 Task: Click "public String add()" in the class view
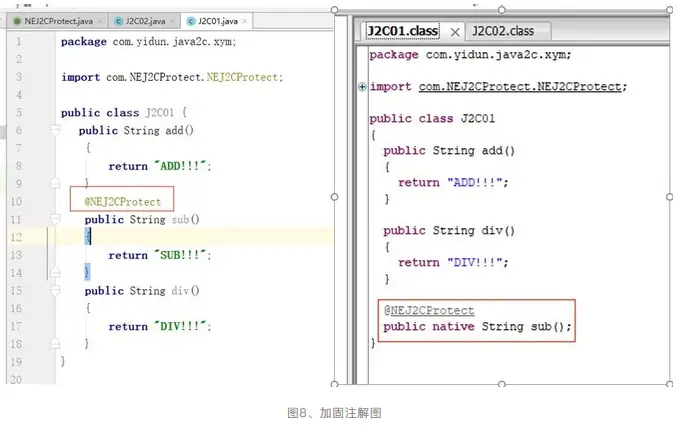(449, 151)
